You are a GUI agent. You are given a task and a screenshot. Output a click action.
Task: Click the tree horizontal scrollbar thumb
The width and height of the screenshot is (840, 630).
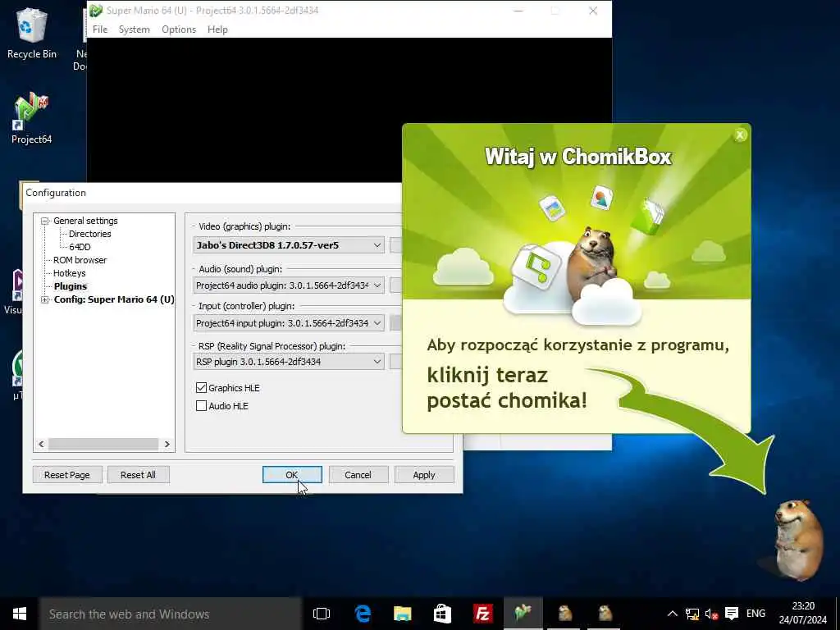[x=103, y=444]
